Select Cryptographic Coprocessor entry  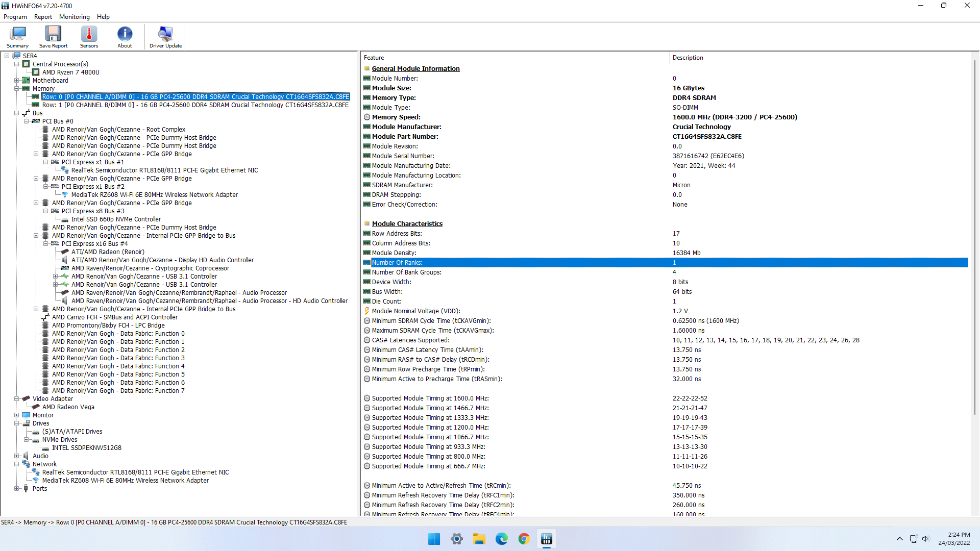pyautogui.click(x=150, y=268)
